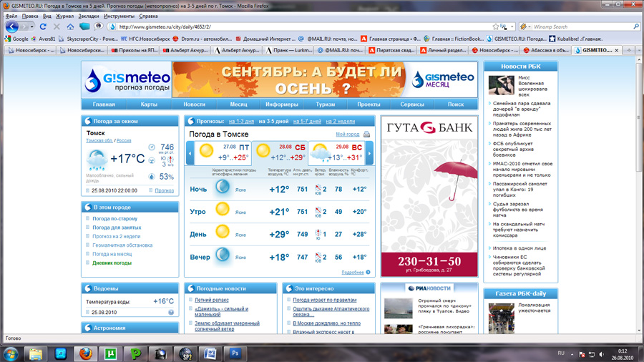Open the Закладки menu
The image size is (644, 362).
(88, 16)
